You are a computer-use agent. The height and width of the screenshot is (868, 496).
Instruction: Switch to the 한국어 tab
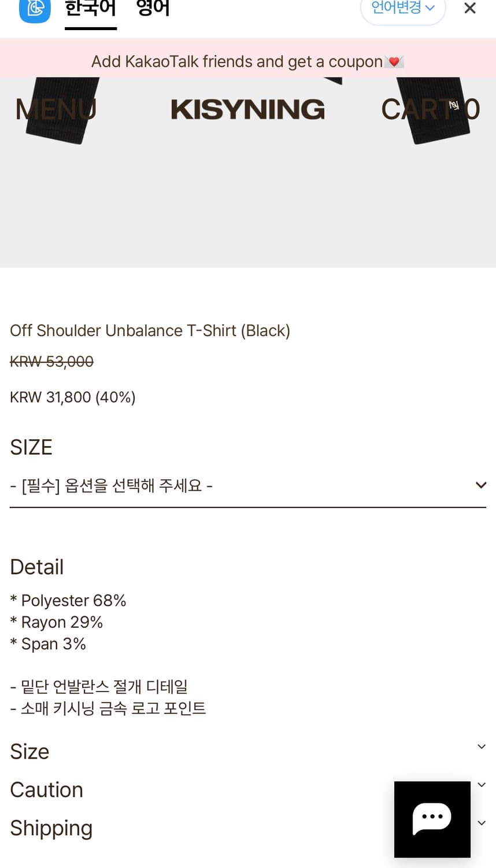pyautogui.click(x=90, y=9)
